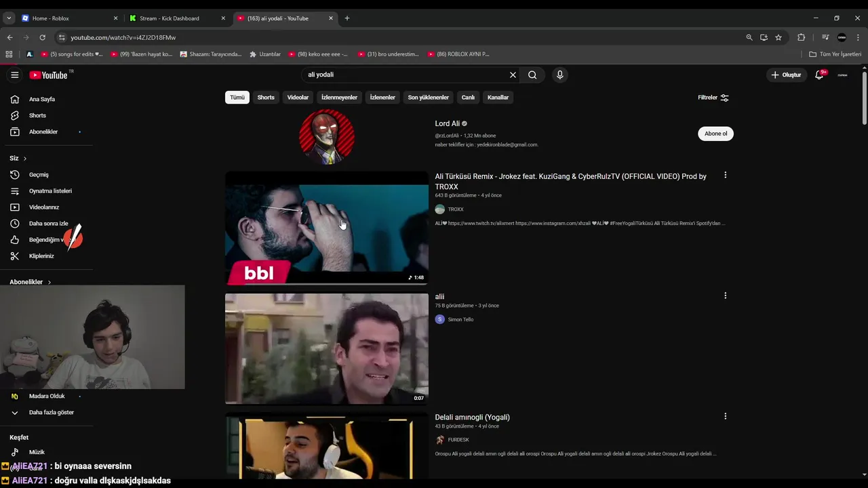This screenshot has height=488, width=868.
Task: Open the YouTube hamburger guide menu
Action: (14, 75)
